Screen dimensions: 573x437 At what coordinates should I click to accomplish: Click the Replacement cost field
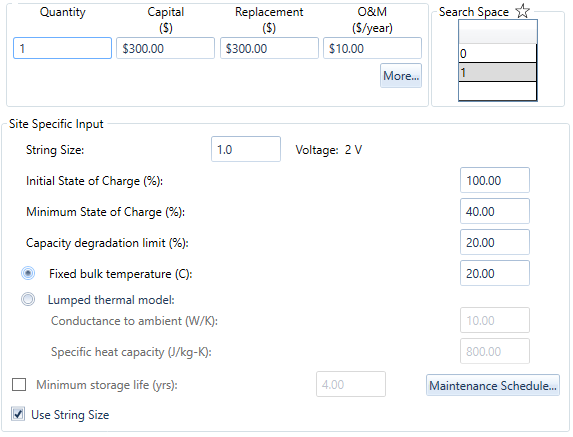(x=269, y=48)
